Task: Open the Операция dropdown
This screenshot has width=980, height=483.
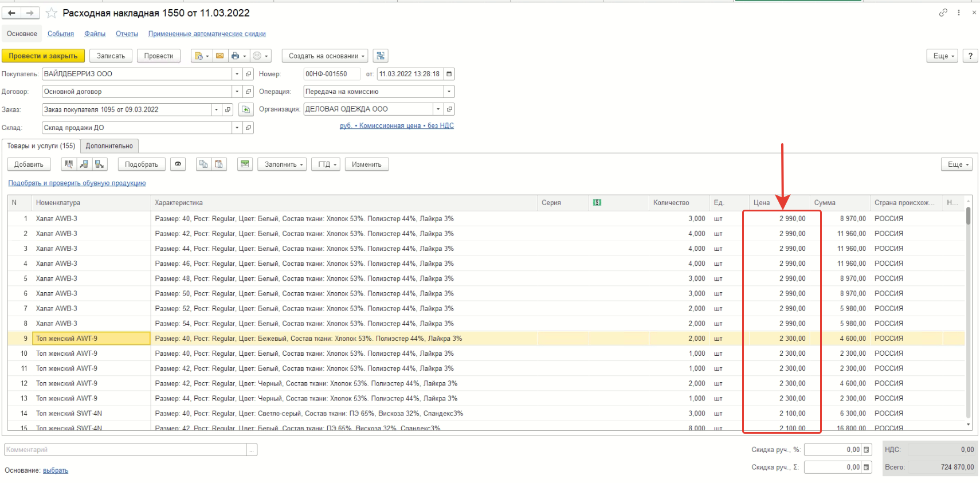Action: tap(449, 92)
